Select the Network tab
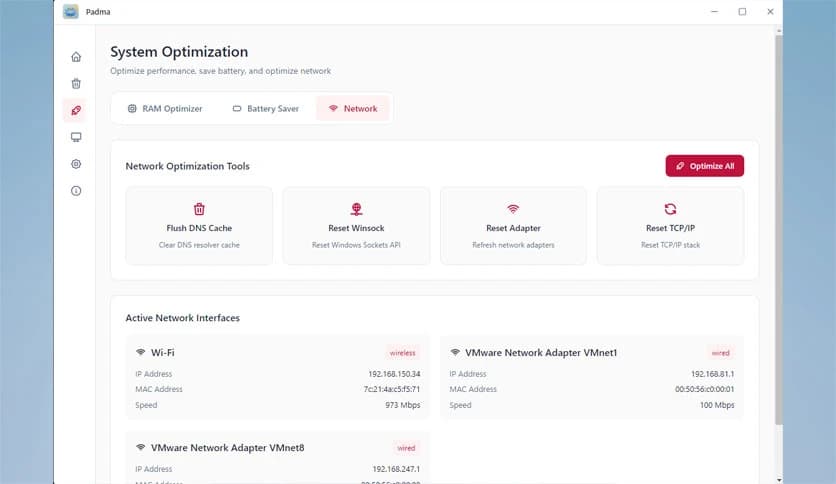Viewport: 836px width, 484px height. (x=353, y=108)
